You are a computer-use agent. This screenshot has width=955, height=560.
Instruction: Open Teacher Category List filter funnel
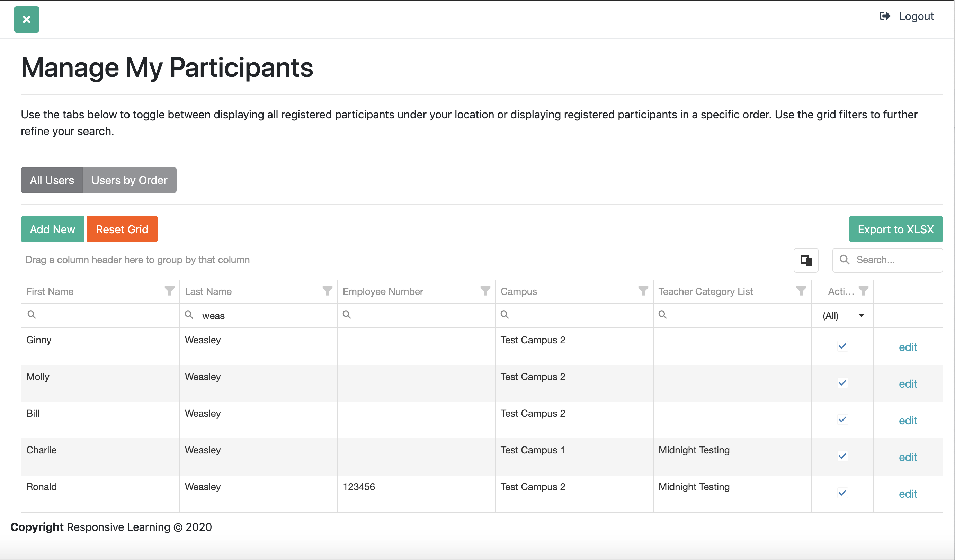(801, 291)
